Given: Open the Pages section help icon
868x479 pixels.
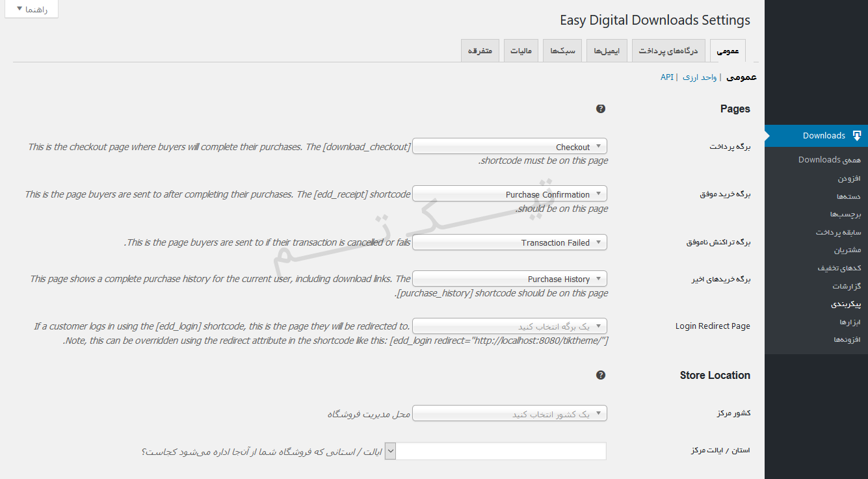Looking at the screenshot, I should pos(601,109).
